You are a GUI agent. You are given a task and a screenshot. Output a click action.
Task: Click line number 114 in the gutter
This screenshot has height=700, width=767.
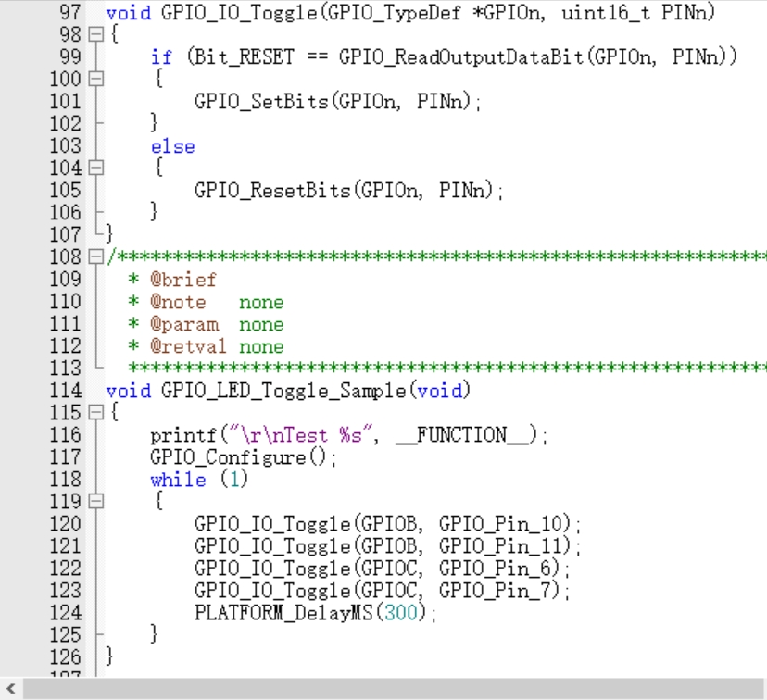pos(65,391)
